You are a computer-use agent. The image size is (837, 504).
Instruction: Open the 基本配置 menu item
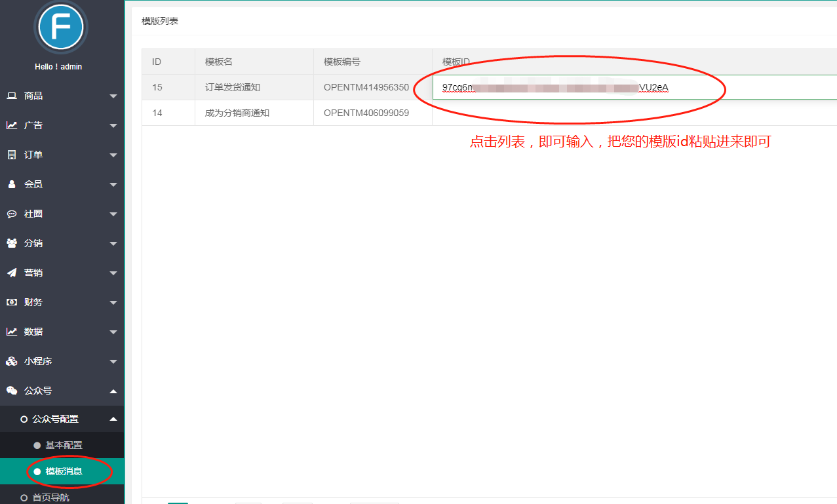click(x=64, y=445)
